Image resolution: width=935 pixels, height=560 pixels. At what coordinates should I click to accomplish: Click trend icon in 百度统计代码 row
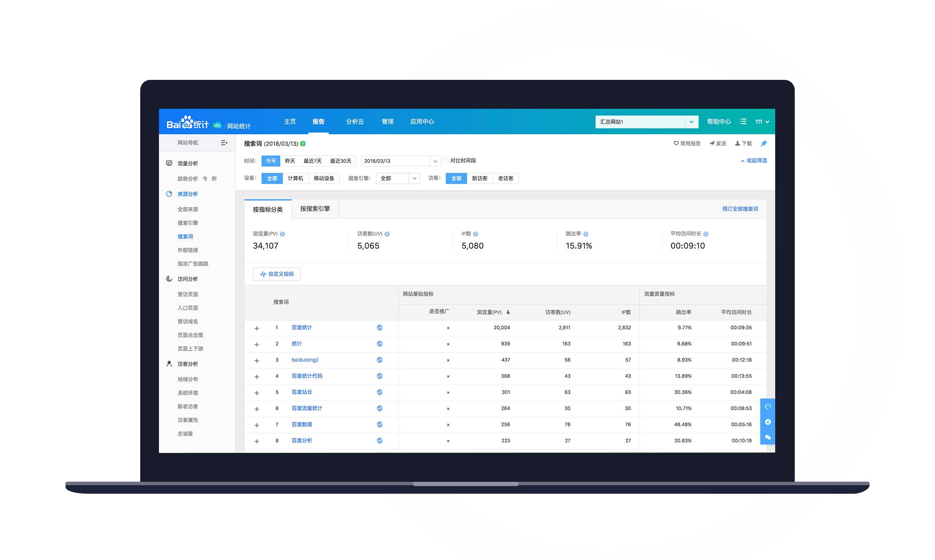pyautogui.click(x=380, y=376)
